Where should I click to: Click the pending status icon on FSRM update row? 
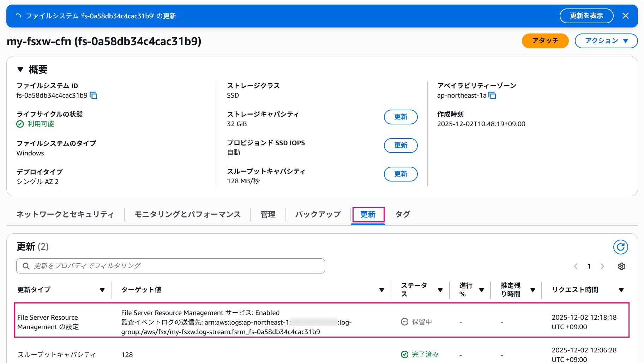tap(404, 321)
